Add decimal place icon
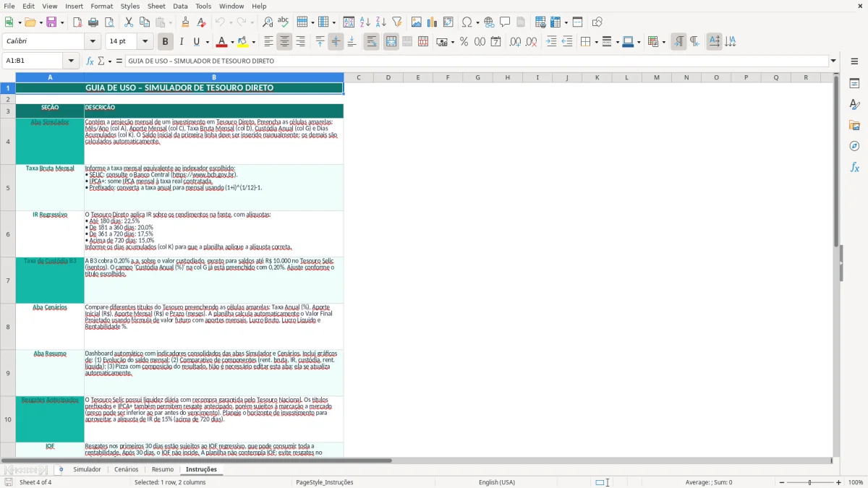 click(515, 42)
